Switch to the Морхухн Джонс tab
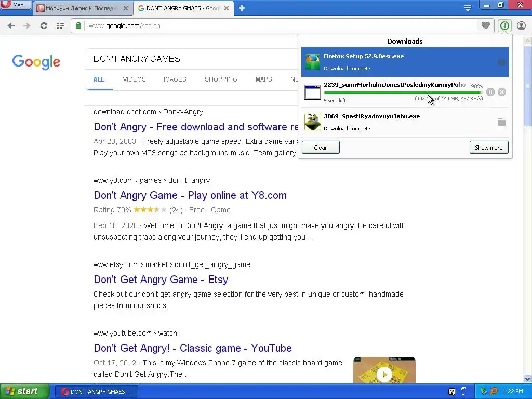The width and height of the screenshot is (532, 399). [82, 8]
